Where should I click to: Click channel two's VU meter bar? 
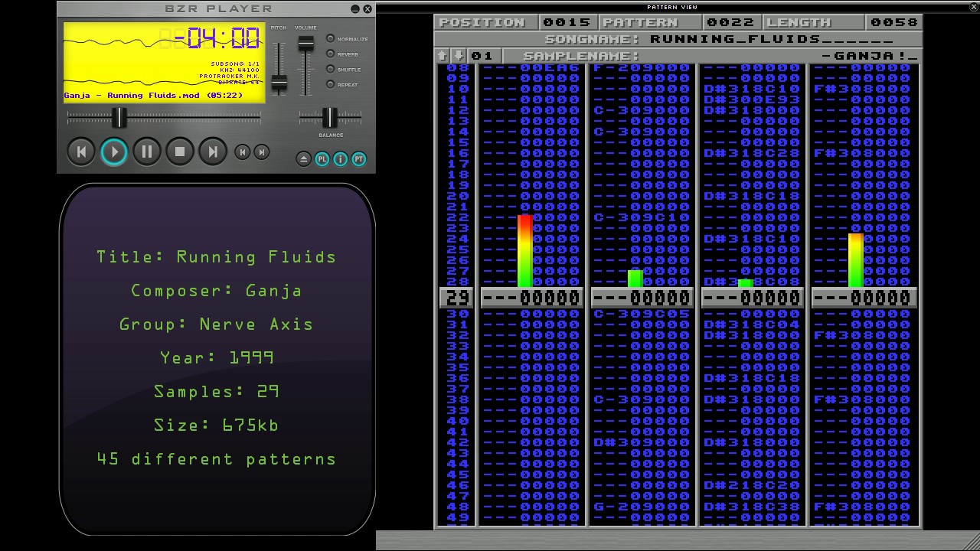tap(635, 279)
